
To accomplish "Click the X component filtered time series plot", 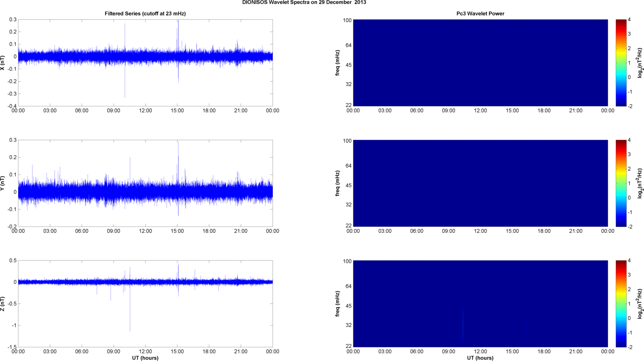I will pos(145,63).
